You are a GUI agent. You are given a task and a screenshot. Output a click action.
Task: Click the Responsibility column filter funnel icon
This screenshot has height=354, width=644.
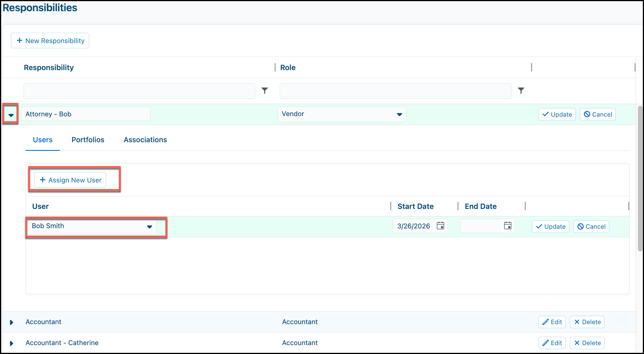[x=264, y=91]
